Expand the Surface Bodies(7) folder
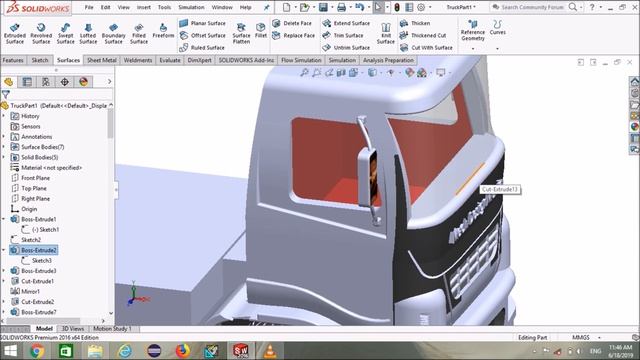Viewport: 640px width, 360px height. point(4,147)
